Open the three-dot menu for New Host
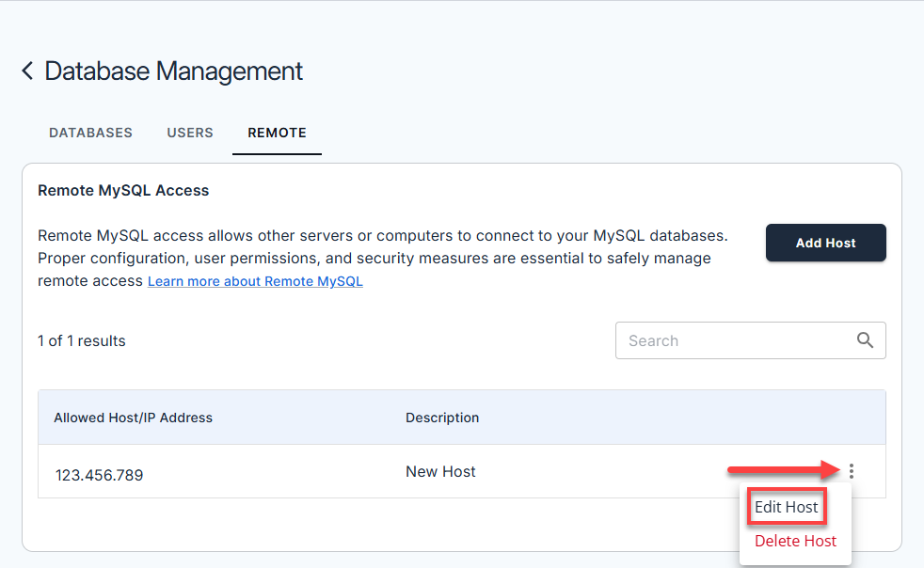 click(x=852, y=471)
